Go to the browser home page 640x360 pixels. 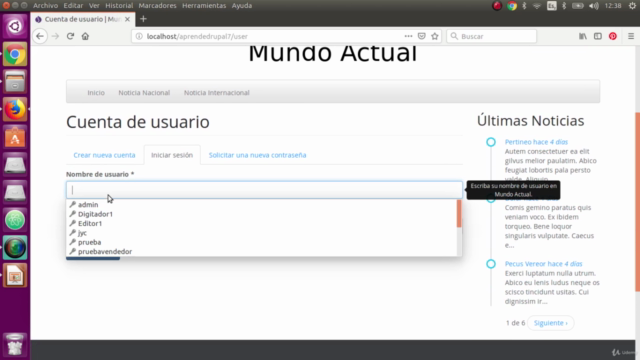[85, 36]
